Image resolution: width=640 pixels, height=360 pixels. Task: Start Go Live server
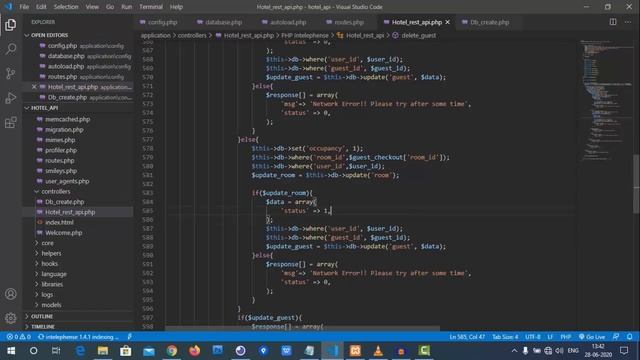[x=592, y=337]
